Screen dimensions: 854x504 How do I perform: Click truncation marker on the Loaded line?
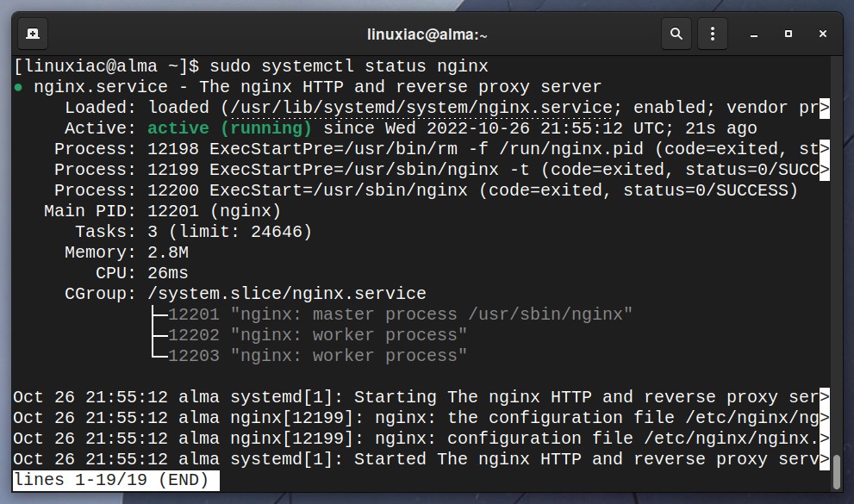[x=824, y=108]
